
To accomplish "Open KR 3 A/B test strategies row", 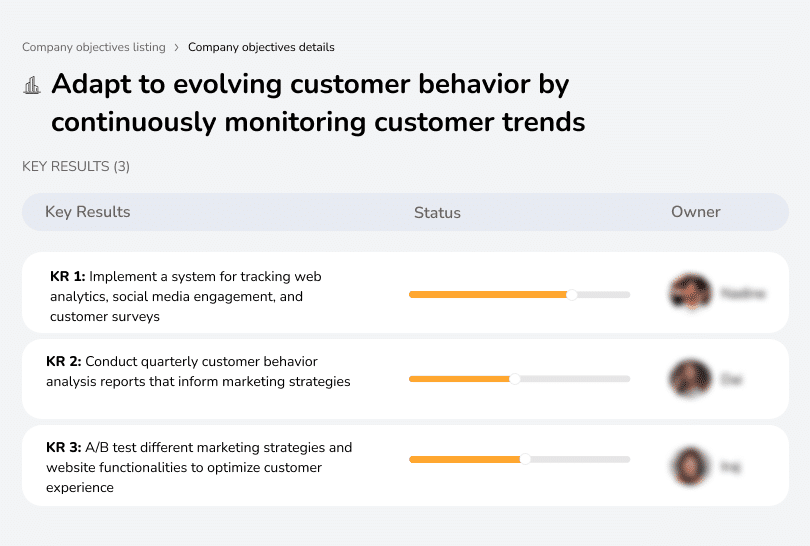I will coord(200,467).
